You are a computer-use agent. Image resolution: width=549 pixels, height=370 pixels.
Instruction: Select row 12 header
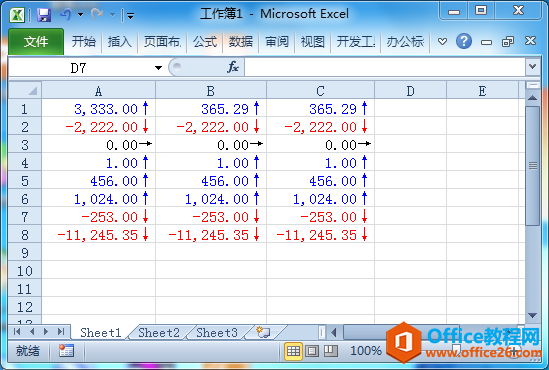pyautogui.click(x=25, y=307)
